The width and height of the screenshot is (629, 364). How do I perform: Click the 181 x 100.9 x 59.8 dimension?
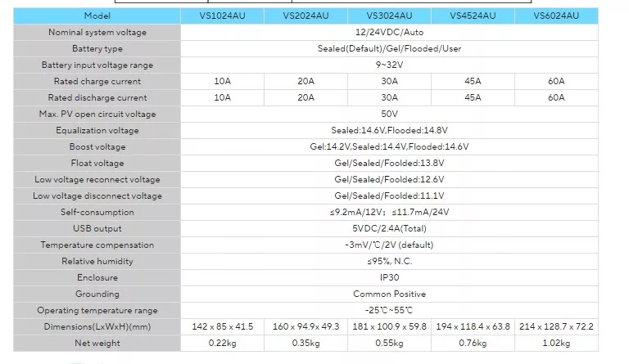(x=389, y=327)
